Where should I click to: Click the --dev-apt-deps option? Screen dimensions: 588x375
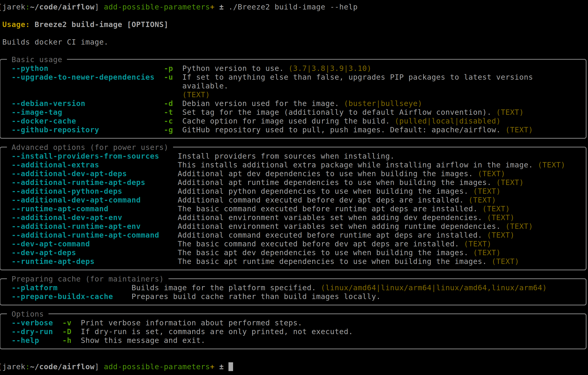pos(44,253)
